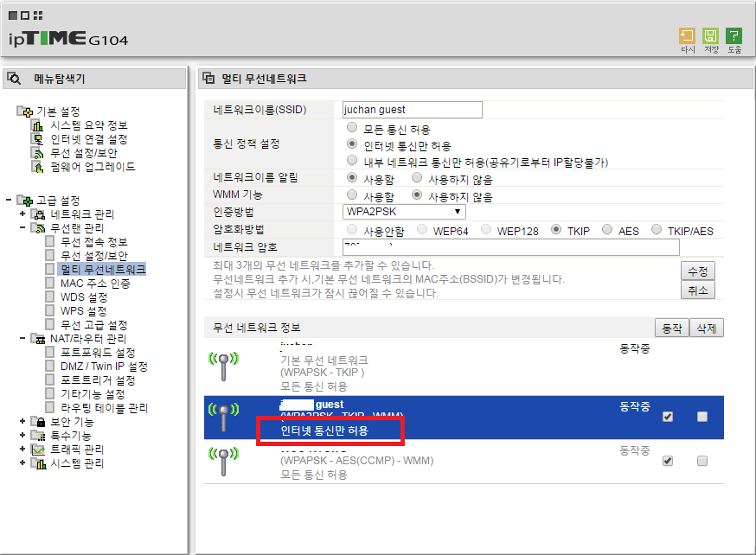Screen dimensions: 756x555
Task: Toggle the guest network 동작 checkbox
Action: tap(668, 417)
